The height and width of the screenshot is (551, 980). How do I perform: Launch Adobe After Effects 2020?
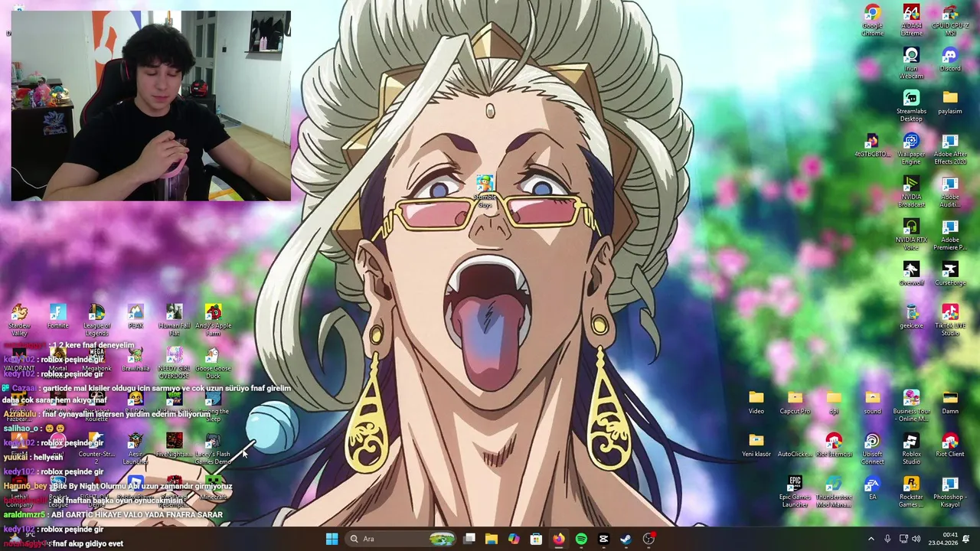pyautogui.click(x=950, y=149)
